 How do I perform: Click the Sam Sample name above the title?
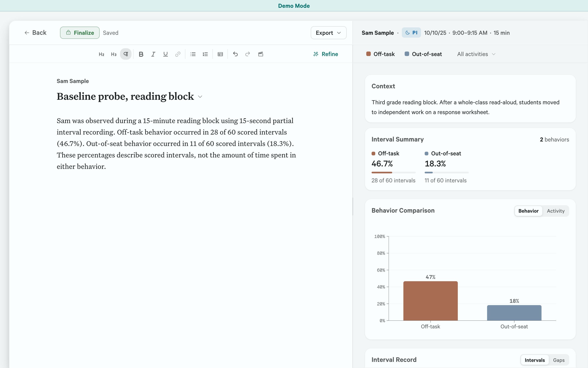point(73,81)
